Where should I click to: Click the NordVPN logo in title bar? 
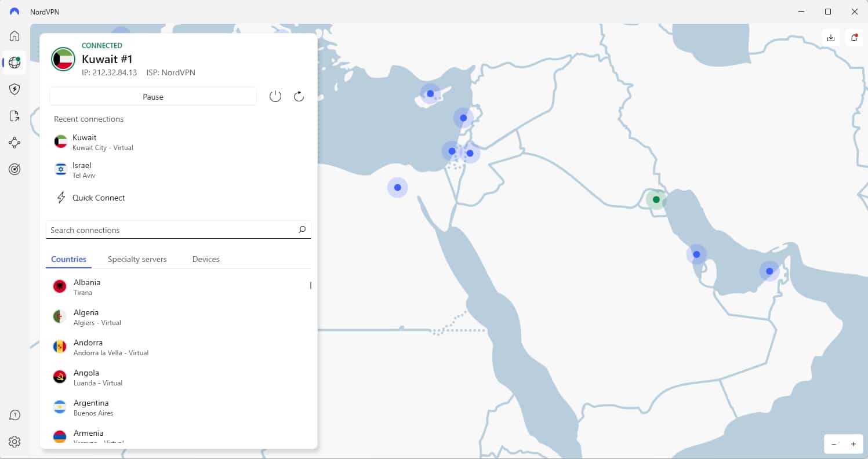point(14,12)
